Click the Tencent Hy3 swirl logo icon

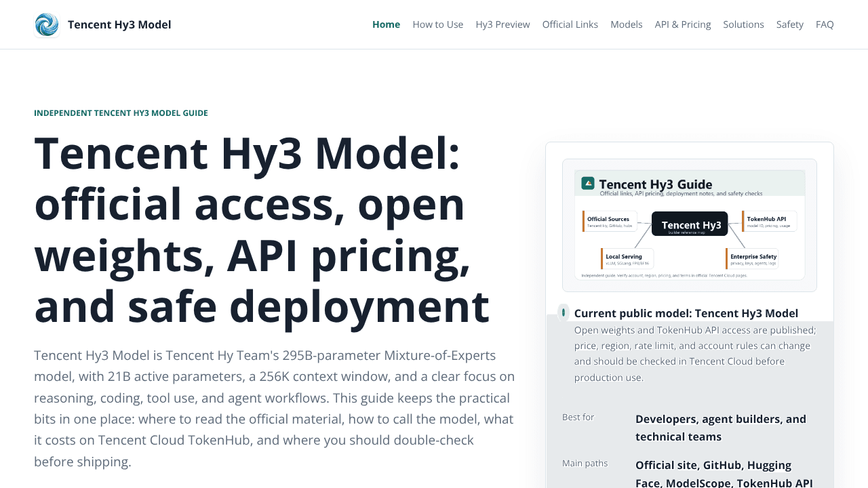click(47, 24)
